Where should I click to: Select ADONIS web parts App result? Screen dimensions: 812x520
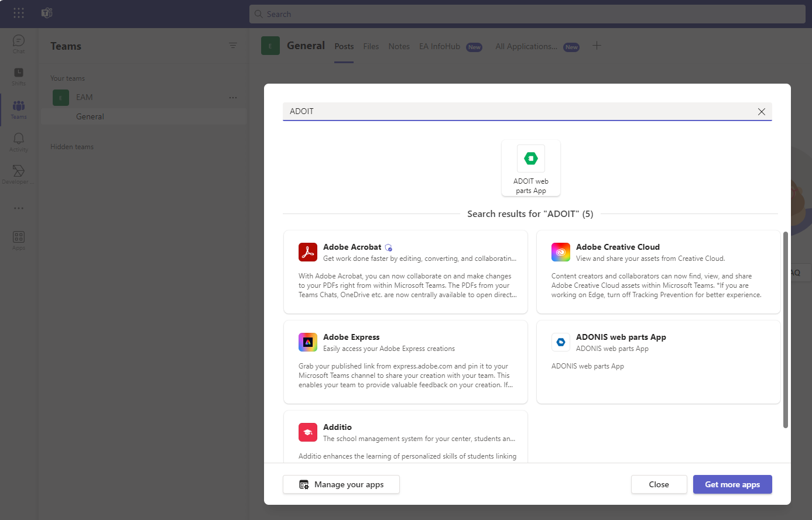coord(658,362)
